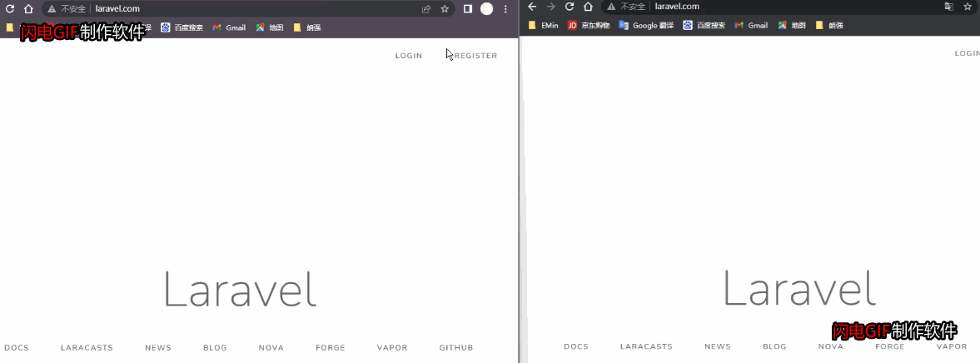Open DOCS link on the left Laravel page

coord(17,347)
